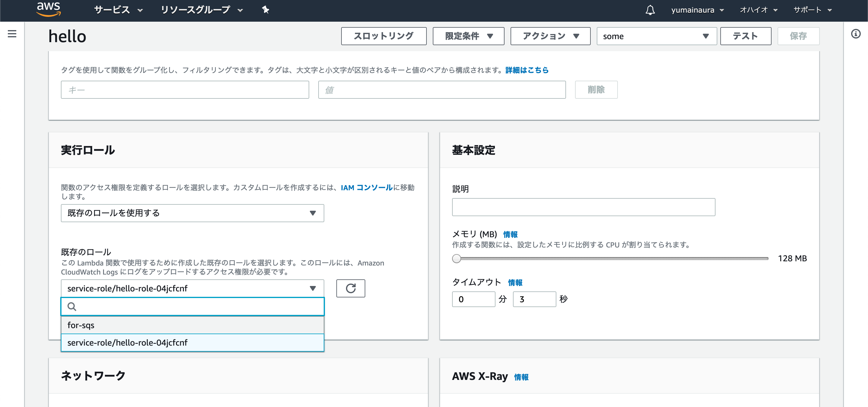Screen dimensions: 868x407
Task: Open the AWS X-Ray 情報 link
Action: coord(521,377)
